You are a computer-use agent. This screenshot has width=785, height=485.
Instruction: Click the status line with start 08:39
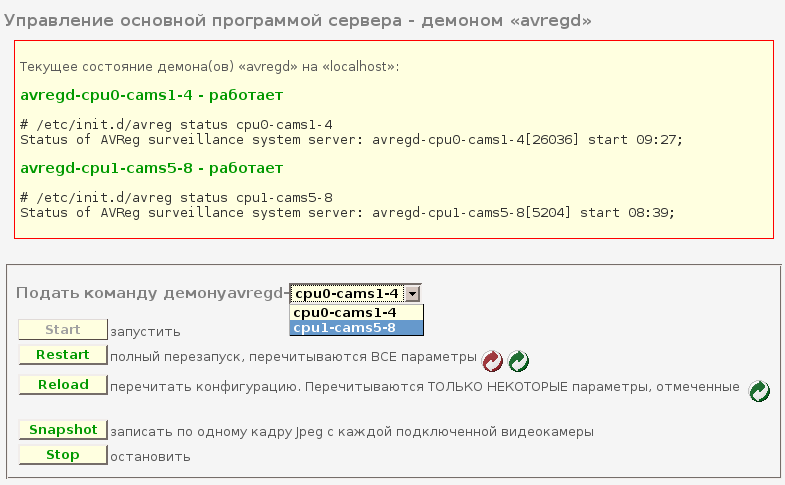(347, 213)
